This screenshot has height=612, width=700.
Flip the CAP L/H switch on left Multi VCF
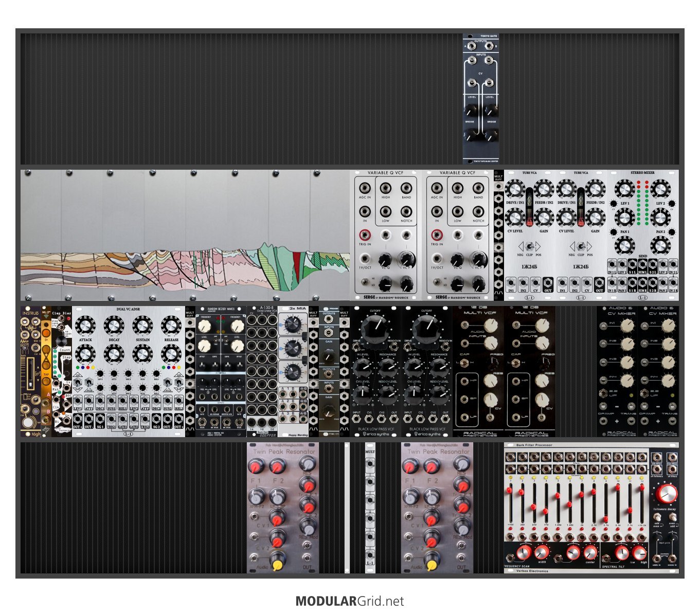(464, 364)
